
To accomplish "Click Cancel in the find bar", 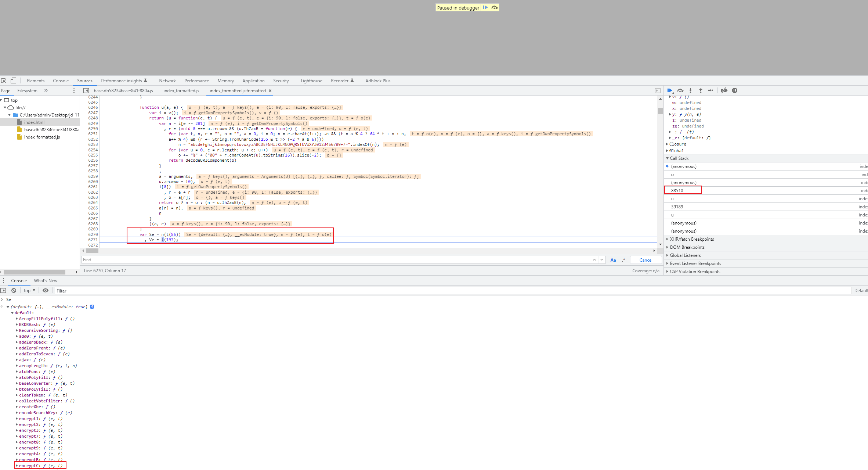I will (x=645, y=260).
